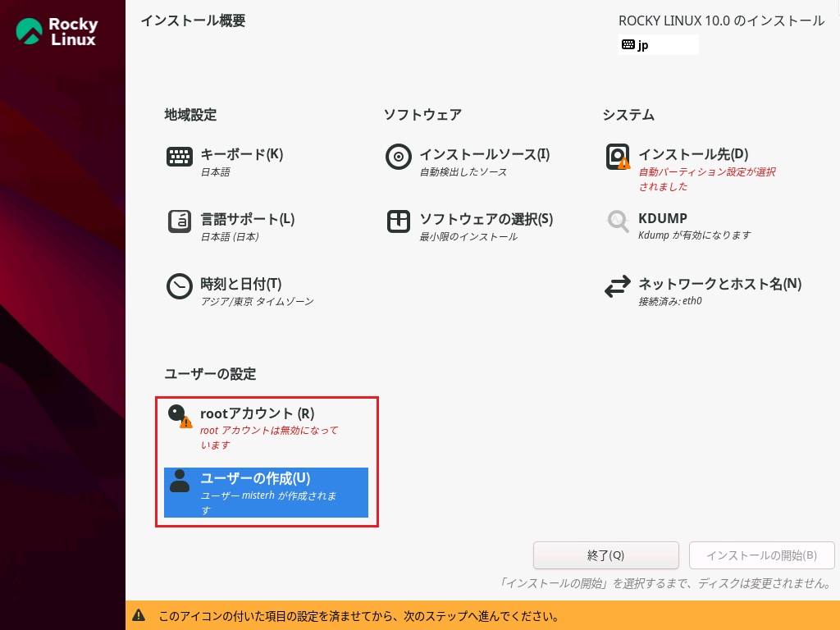Click the network arrows icon
Screen dimensions: 840x630
coord(618,286)
